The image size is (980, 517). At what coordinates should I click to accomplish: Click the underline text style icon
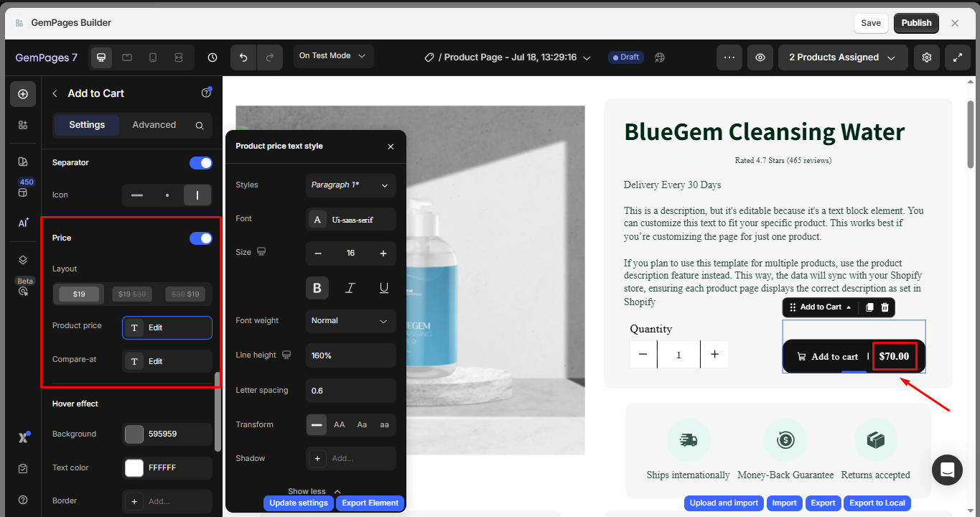384,288
